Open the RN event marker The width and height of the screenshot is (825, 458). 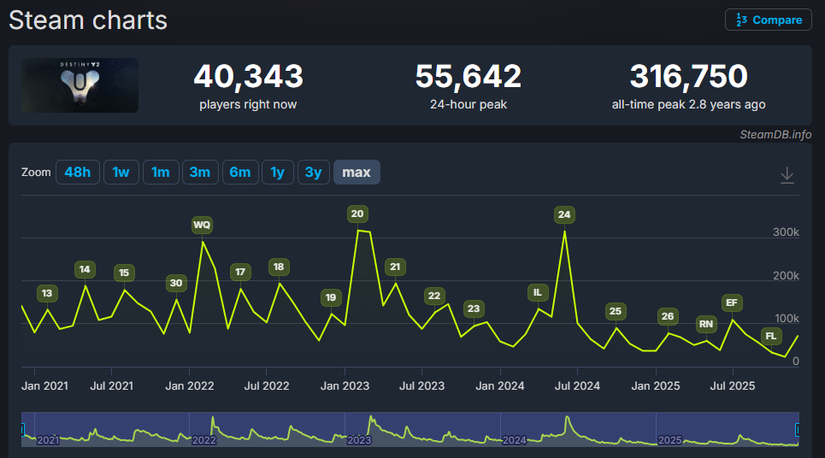pyautogui.click(x=706, y=323)
